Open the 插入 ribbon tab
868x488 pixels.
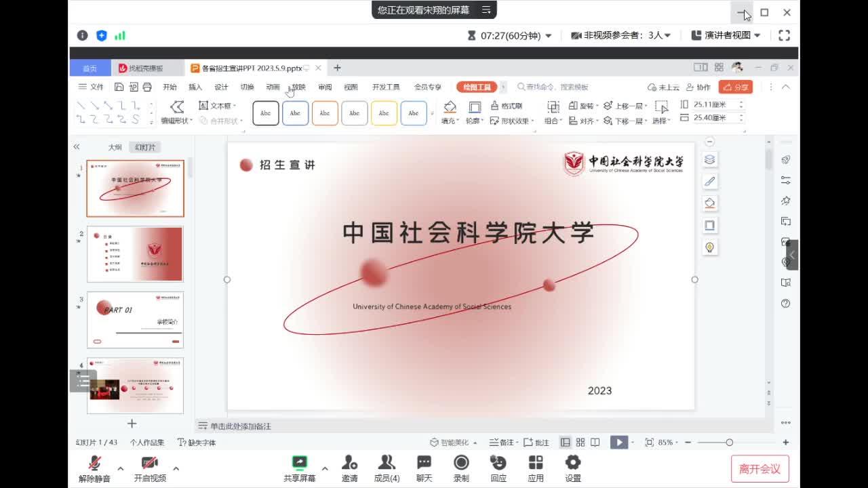pyautogui.click(x=195, y=87)
